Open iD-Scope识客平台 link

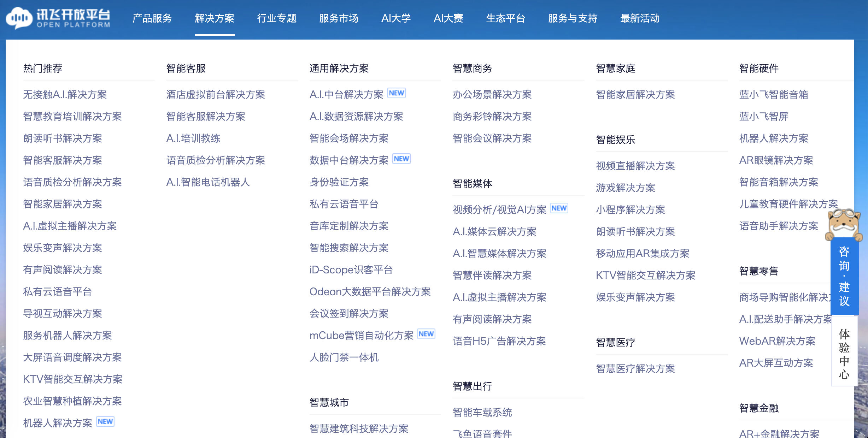[x=351, y=270]
